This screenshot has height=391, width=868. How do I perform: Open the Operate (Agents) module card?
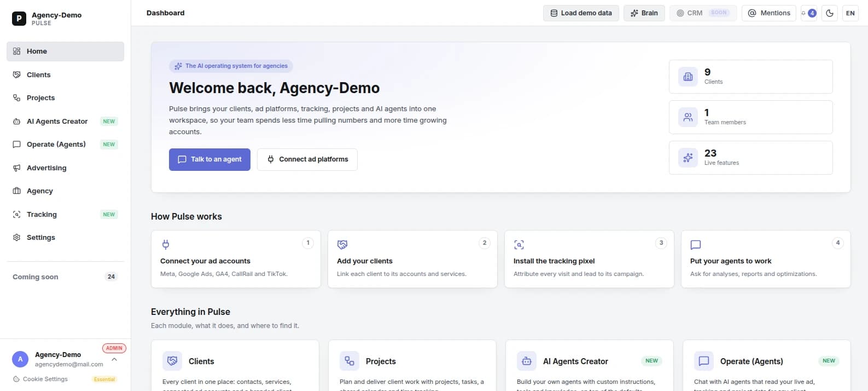tap(767, 366)
